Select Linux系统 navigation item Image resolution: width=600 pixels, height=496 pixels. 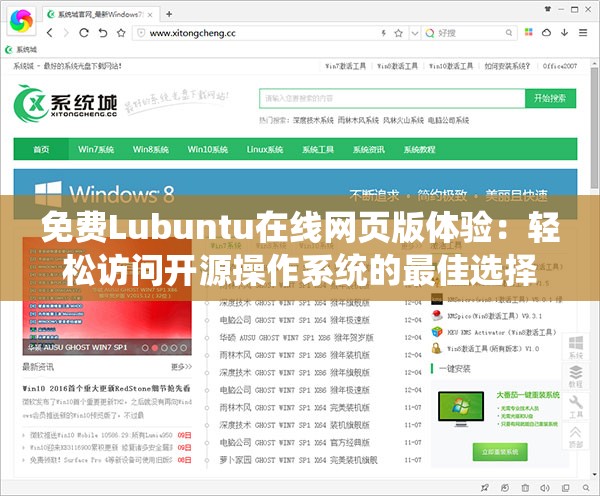click(265, 149)
